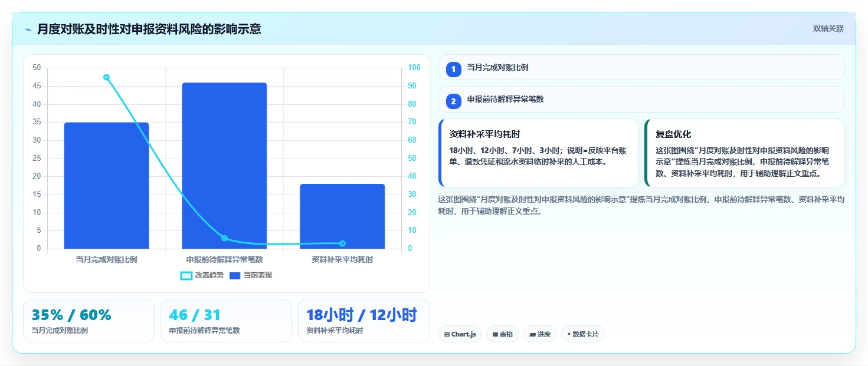Screen dimensions: 868x366
Task: Click the Chart.js tag icon
Action: pyautogui.click(x=447, y=334)
